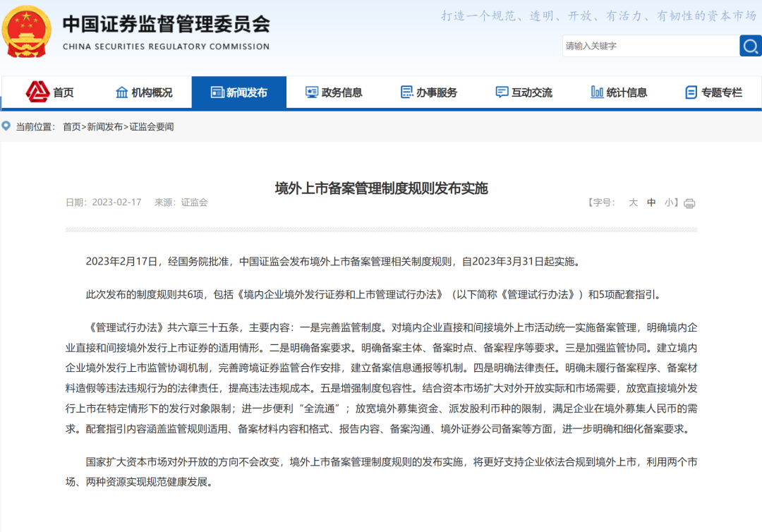Click the bar chart icon beside 统计信息
The image size is (762, 532).
click(597, 92)
